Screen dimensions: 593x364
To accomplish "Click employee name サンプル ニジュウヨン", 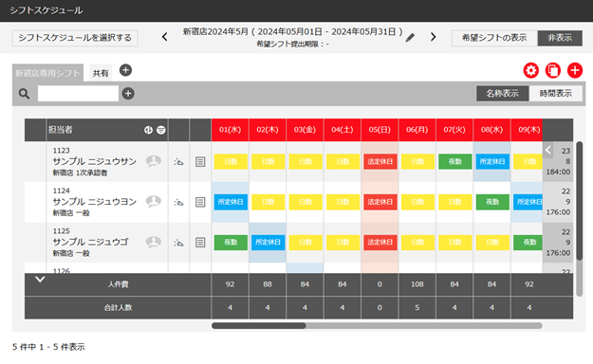I will point(94,202).
